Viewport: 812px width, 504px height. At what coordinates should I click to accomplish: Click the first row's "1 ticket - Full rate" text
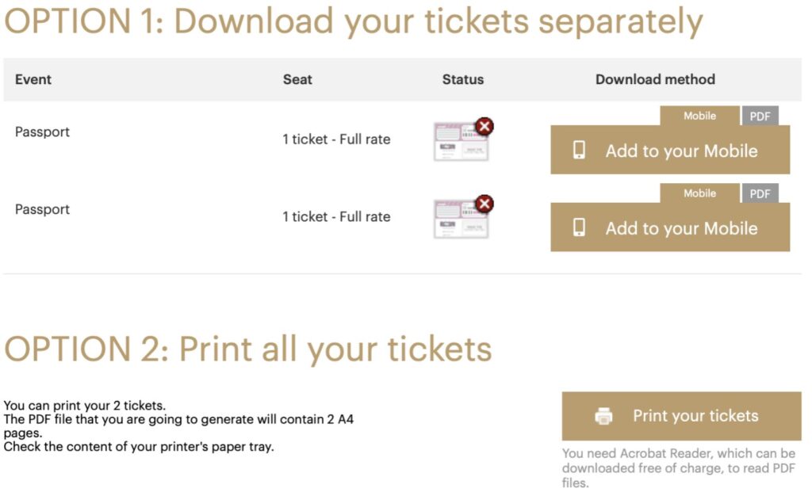[x=336, y=139]
